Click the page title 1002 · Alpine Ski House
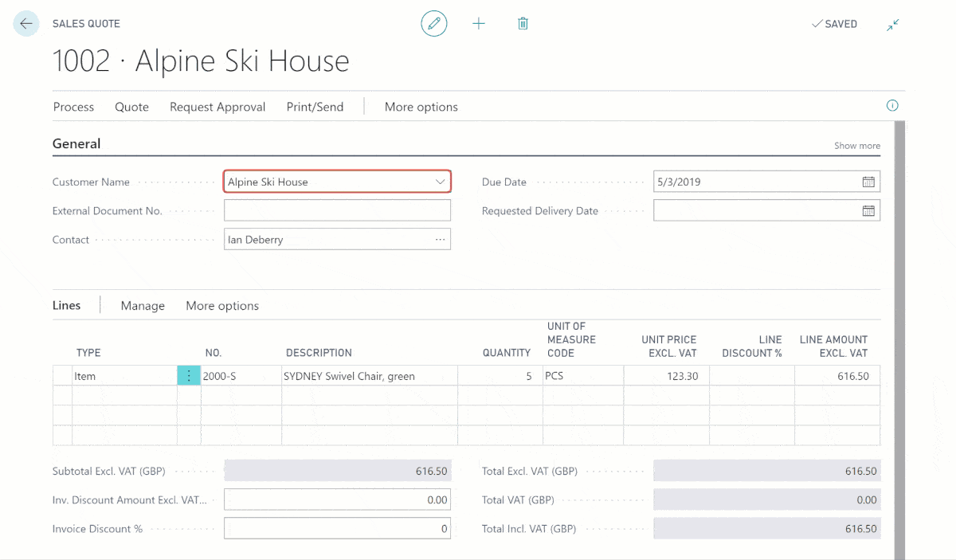The height and width of the screenshot is (560, 956). tap(201, 61)
